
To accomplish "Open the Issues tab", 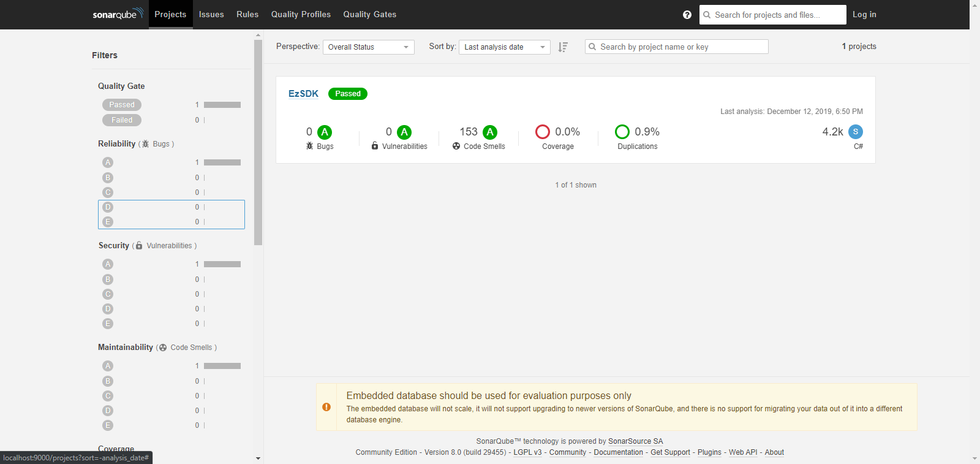I will (x=211, y=14).
